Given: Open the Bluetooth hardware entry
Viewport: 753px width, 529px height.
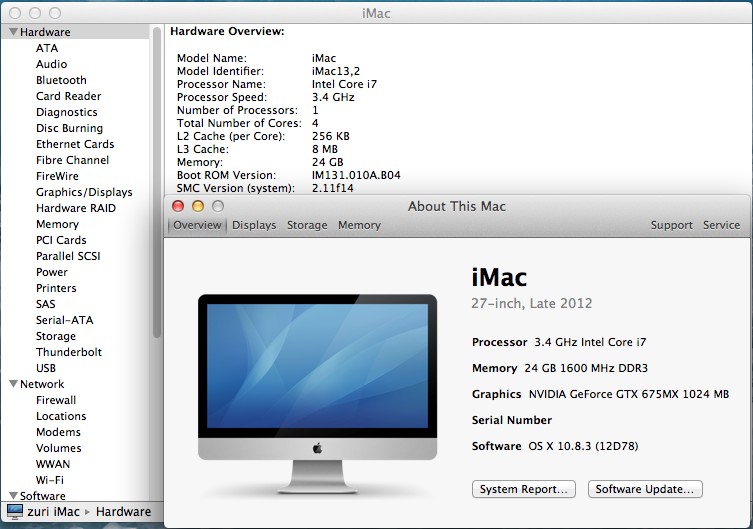Looking at the screenshot, I should [61, 80].
